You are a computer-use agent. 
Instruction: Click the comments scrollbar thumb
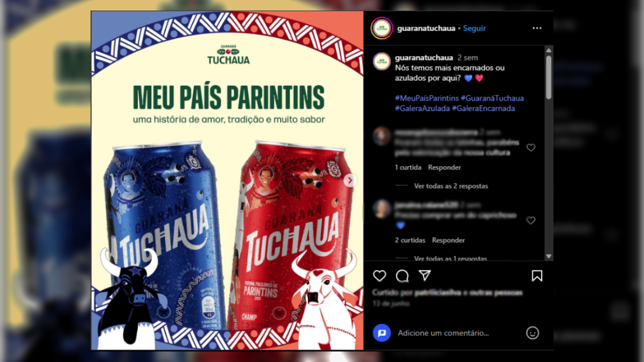pyautogui.click(x=549, y=77)
